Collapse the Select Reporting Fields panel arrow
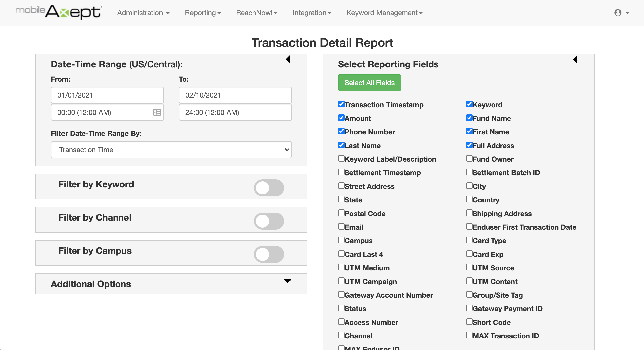644x350 pixels. (x=575, y=60)
